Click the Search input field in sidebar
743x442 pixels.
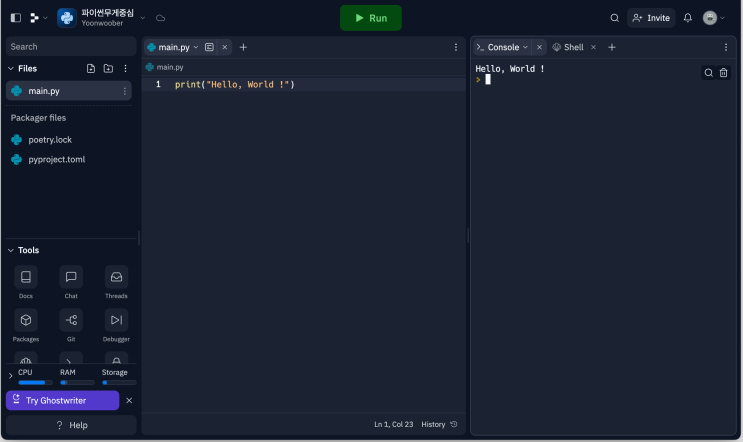click(x=70, y=46)
